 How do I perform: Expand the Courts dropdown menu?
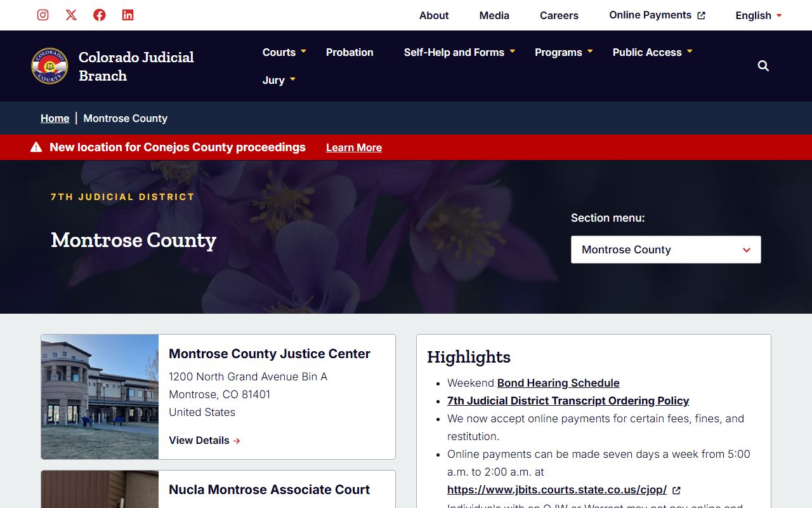coord(284,52)
